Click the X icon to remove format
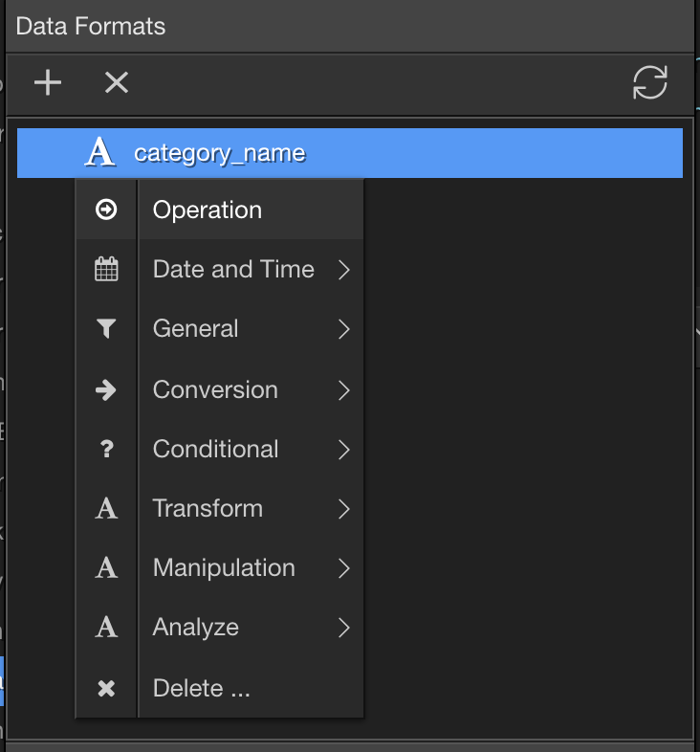Viewport: 700px width, 752px height. coord(116,83)
